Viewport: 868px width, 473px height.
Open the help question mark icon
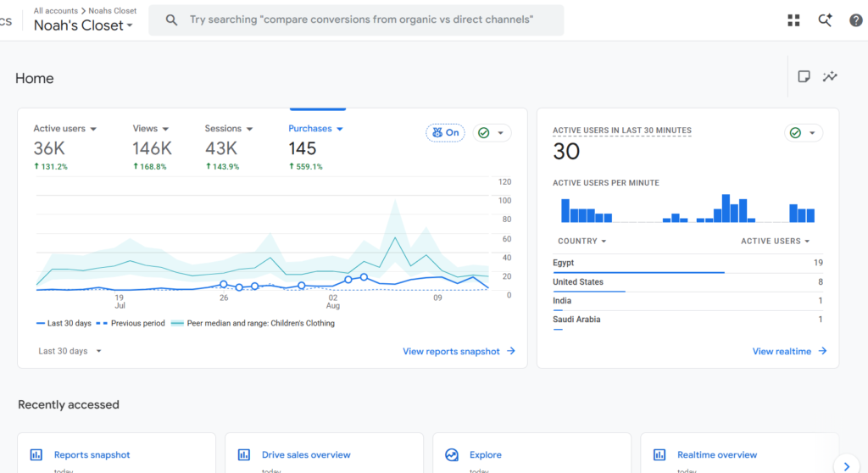click(855, 20)
